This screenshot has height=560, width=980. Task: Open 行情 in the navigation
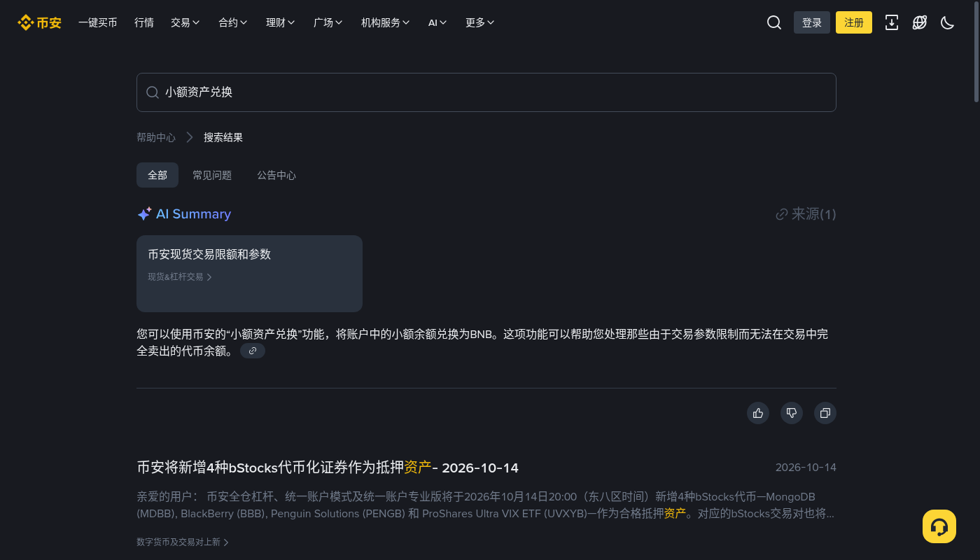coord(144,22)
